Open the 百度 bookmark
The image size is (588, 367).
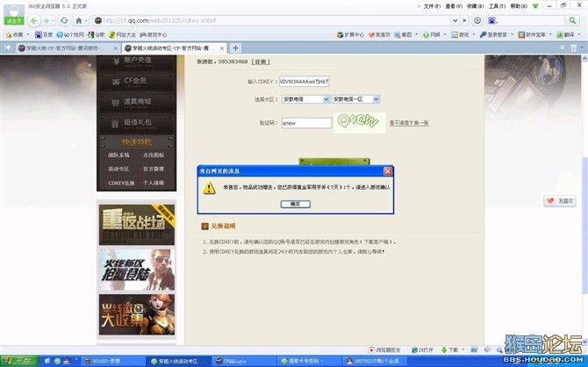[44, 34]
